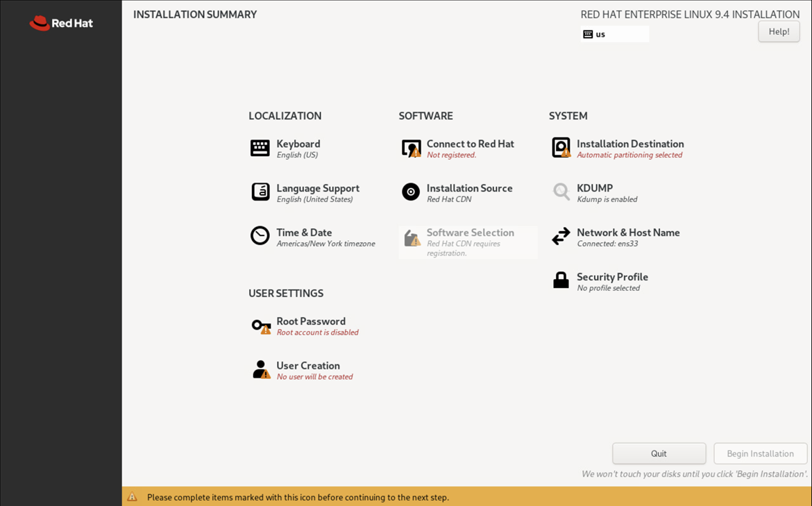Click 'Connected: ens33' status text
The height and width of the screenshot is (506, 812).
607,244
